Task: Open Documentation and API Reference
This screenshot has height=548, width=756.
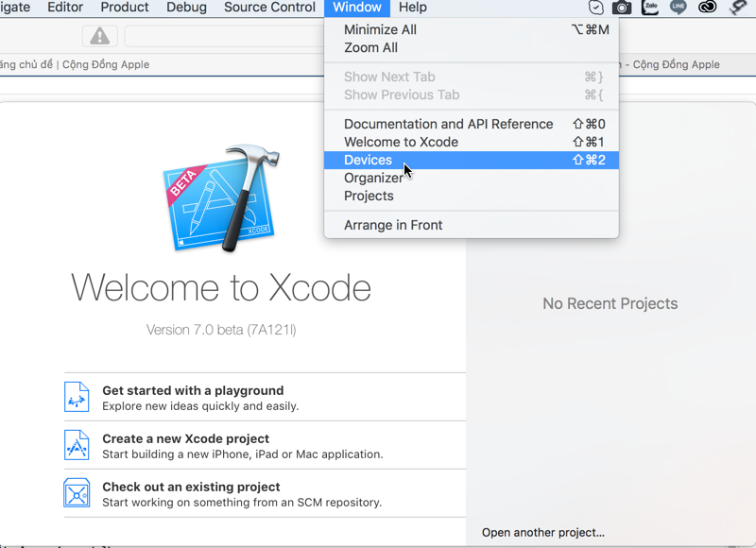Action: [x=448, y=124]
